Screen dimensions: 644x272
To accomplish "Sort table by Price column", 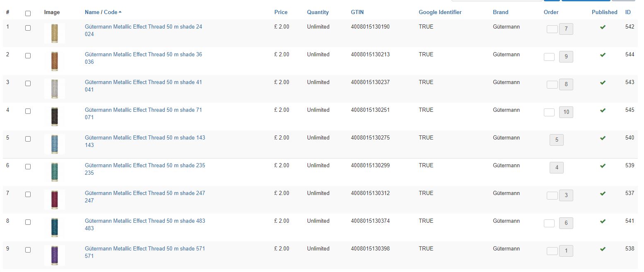I will 281,12.
